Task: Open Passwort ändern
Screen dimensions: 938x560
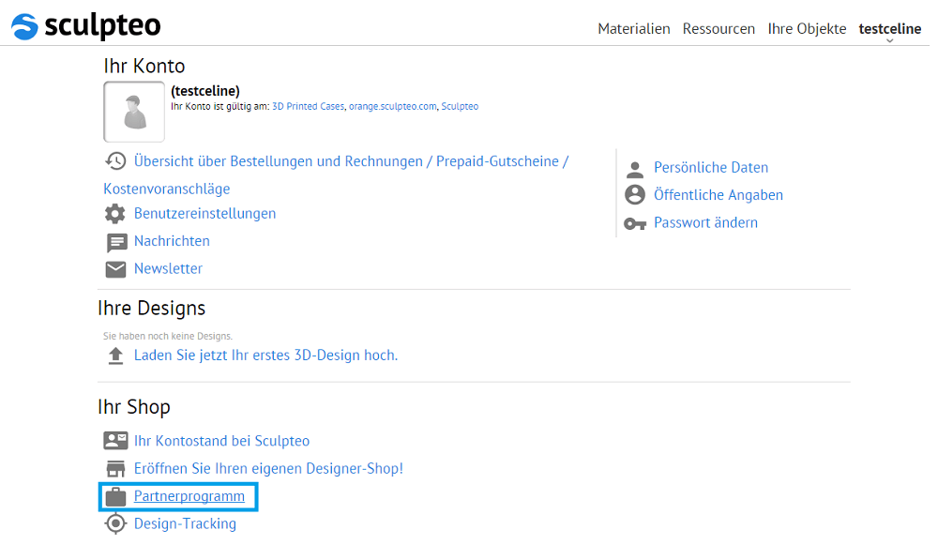Action: coord(705,222)
